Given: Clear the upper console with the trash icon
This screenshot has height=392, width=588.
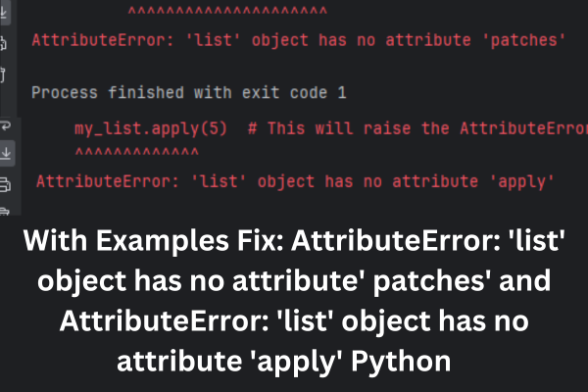Looking at the screenshot, I should [2, 74].
